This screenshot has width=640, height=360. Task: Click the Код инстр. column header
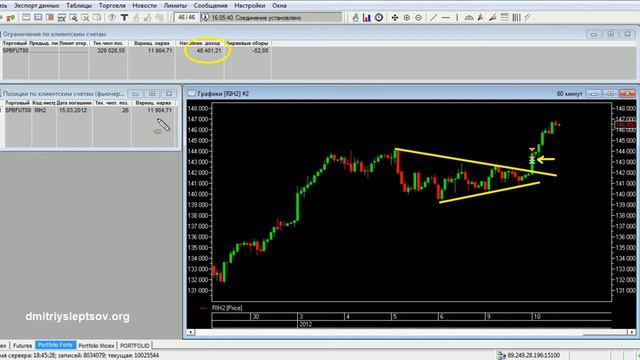[x=44, y=103]
